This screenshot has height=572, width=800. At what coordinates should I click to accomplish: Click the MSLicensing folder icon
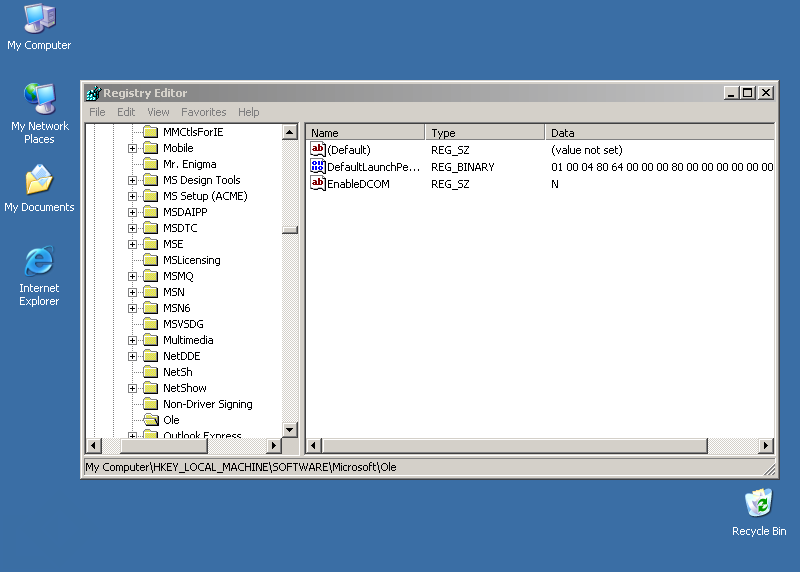(151, 260)
